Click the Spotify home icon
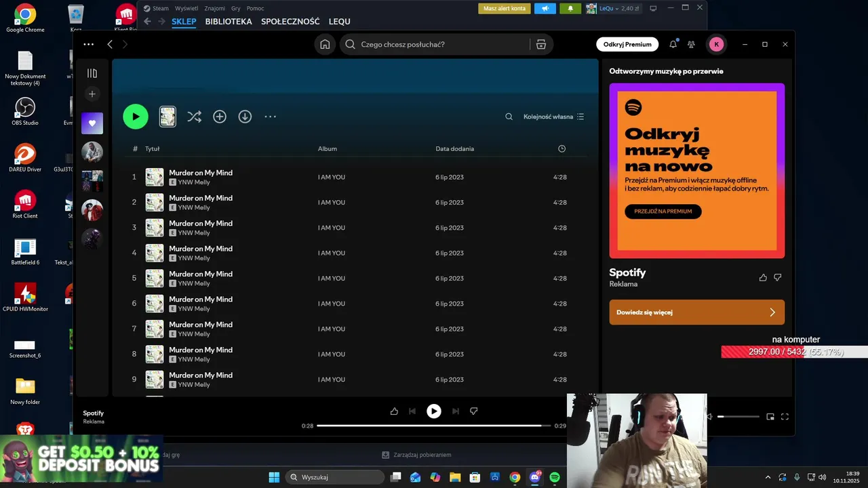Screen dimensions: 868x488 325,44
